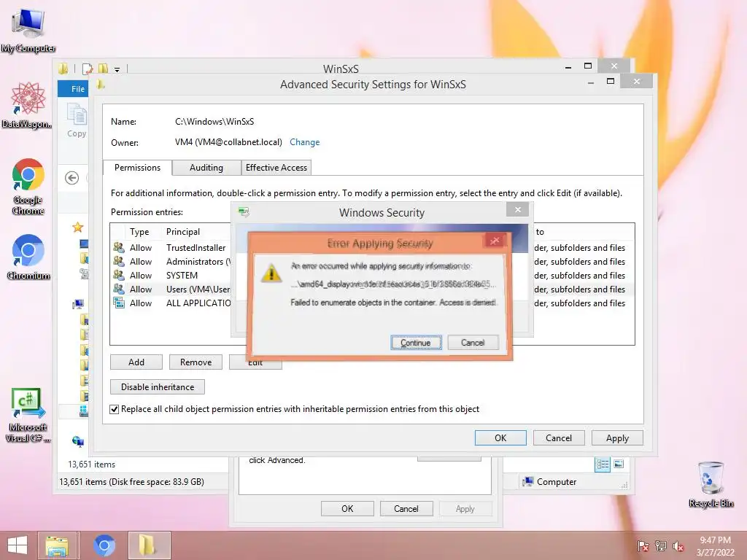747x560 pixels.
Task: Open muted volume icon in system tray
Action: 678,546
